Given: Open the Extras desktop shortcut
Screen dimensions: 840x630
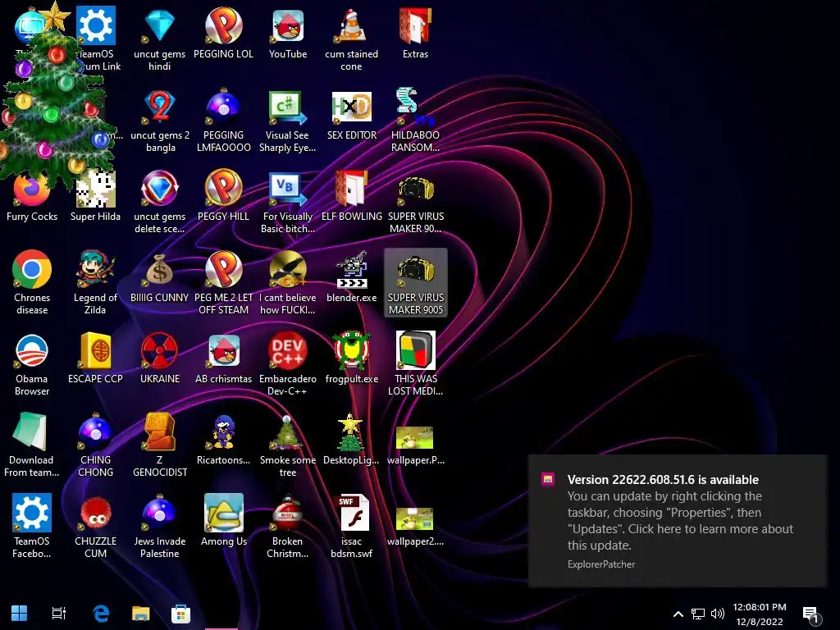Looking at the screenshot, I should pyautogui.click(x=415, y=26).
